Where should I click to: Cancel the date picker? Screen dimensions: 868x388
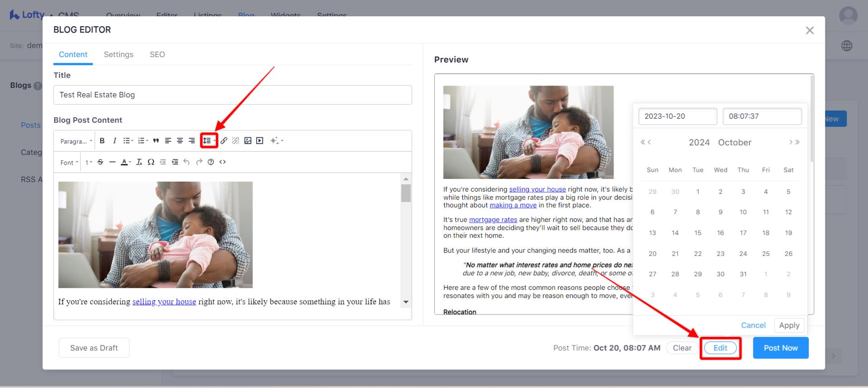point(753,325)
